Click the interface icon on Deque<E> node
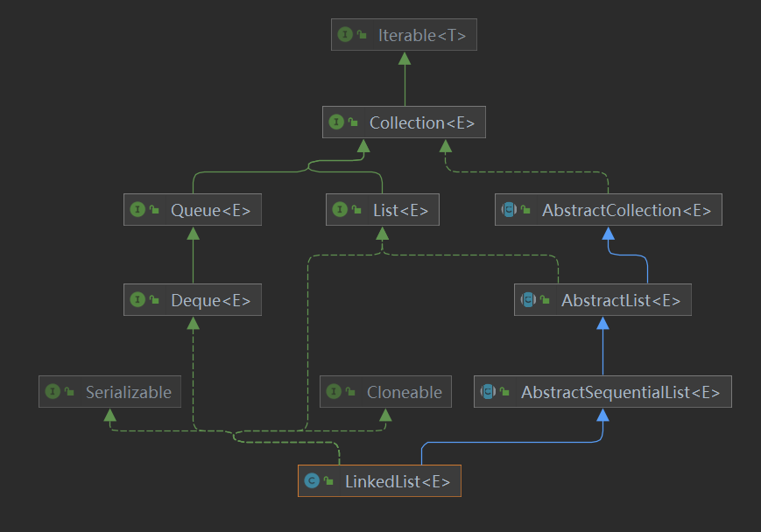Image resolution: width=761 pixels, height=532 pixels. [x=137, y=300]
